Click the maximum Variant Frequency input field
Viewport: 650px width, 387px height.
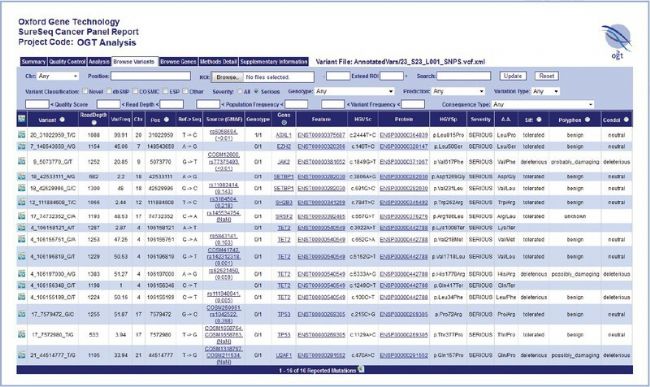(412, 104)
